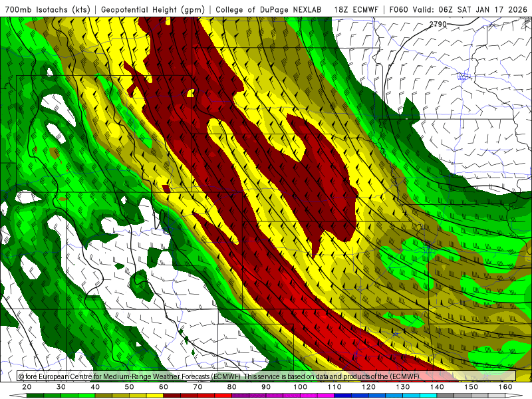Click the '80' label on color scale
Screen dimensions: 532x399
point(231,387)
